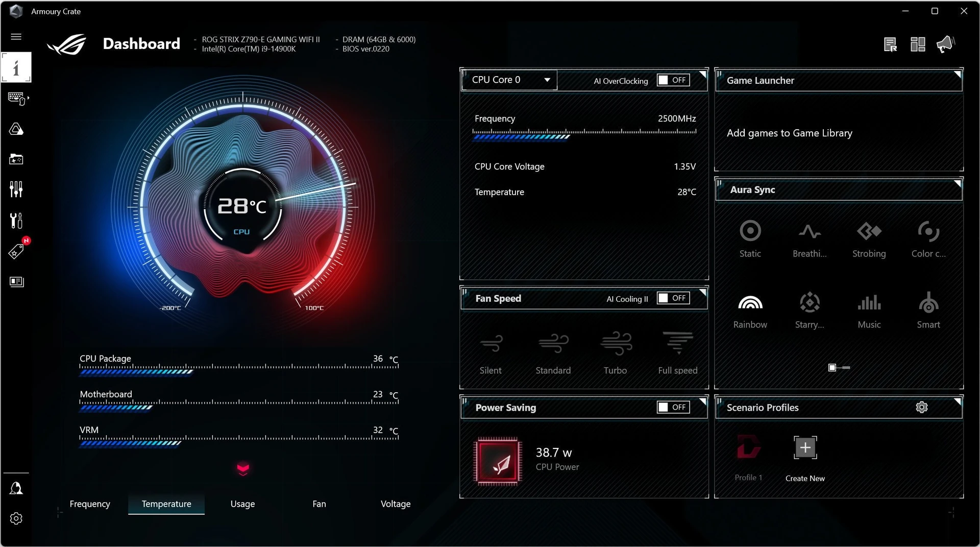Switch to the Fan tab
Screen dimensions: 980x547
tap(319, 504)
